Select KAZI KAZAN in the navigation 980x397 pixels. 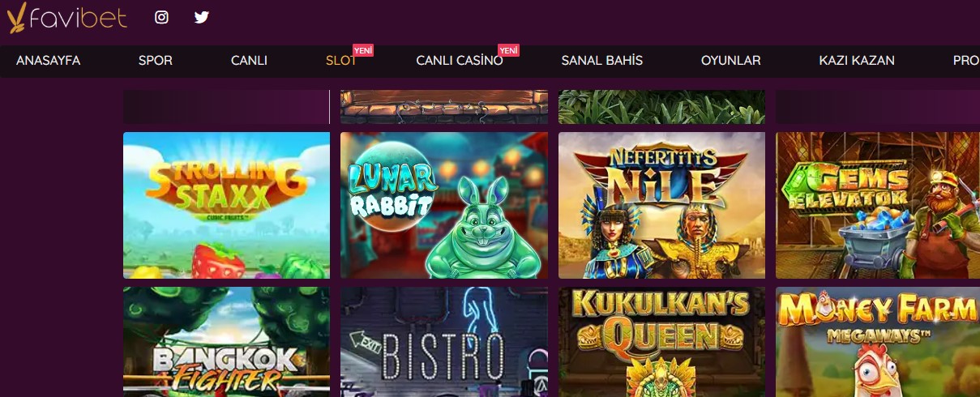point(857,61)
